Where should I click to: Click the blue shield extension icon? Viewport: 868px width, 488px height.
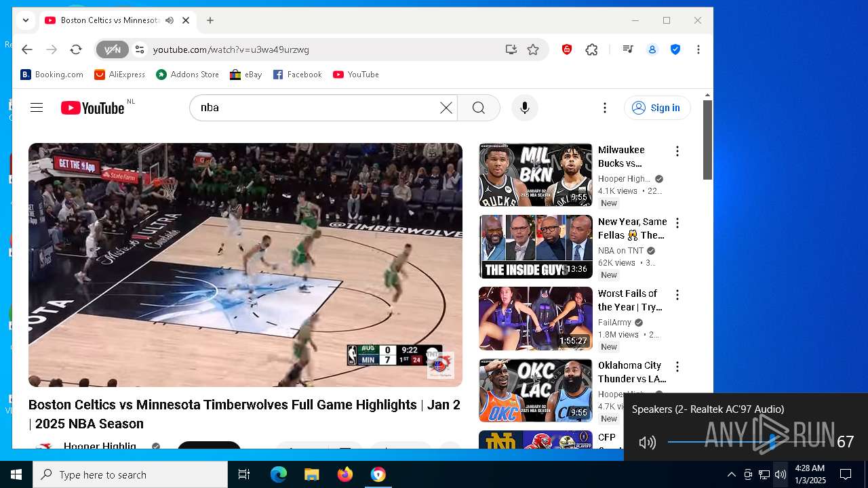675,49
